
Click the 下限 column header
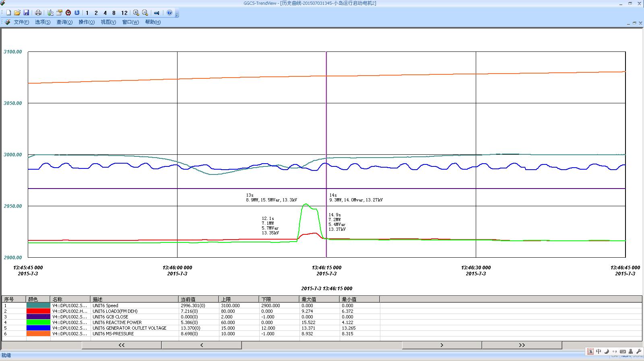(x=279, y=299)
